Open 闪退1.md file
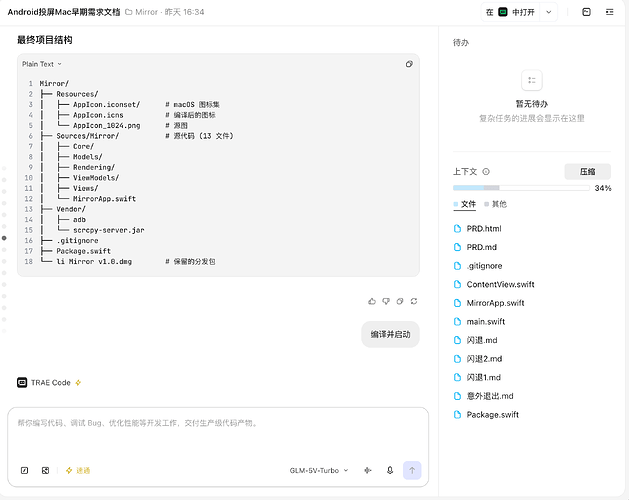The height and width of the screenshot is (500, 629). point(477,377)
